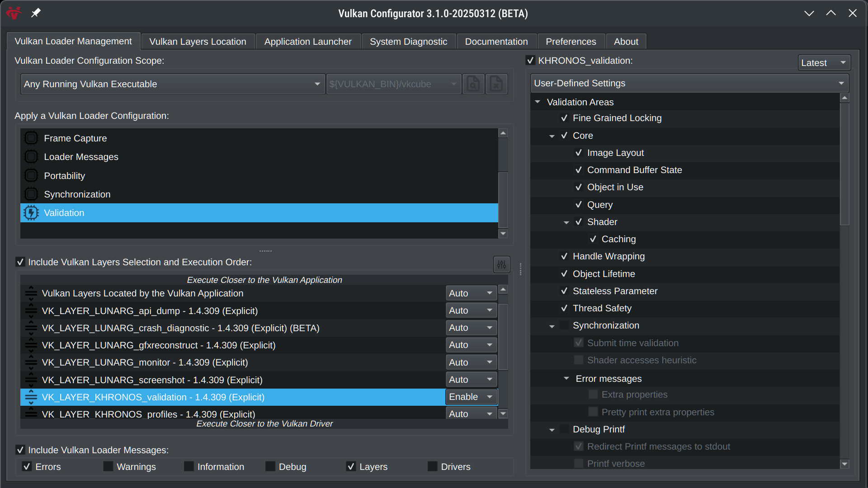Select the Loader Messages configuration
The image size is (868, 488).
81,157
